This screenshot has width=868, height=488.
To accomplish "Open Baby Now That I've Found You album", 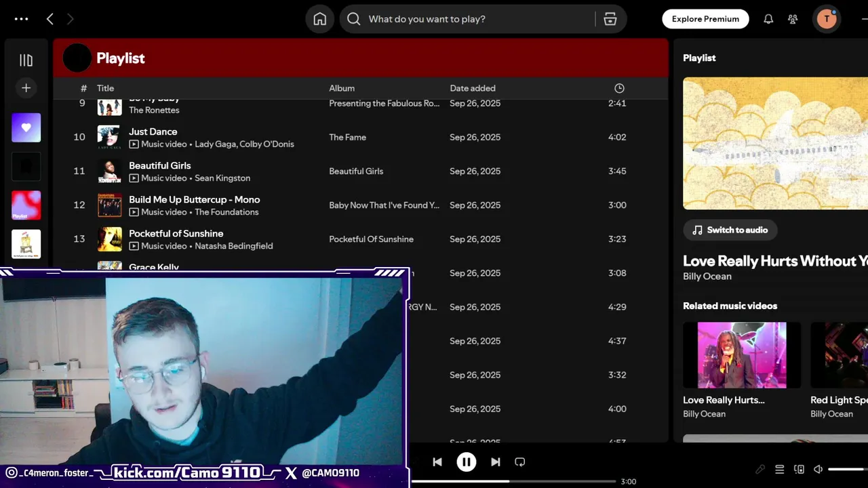I will point(384,205).
